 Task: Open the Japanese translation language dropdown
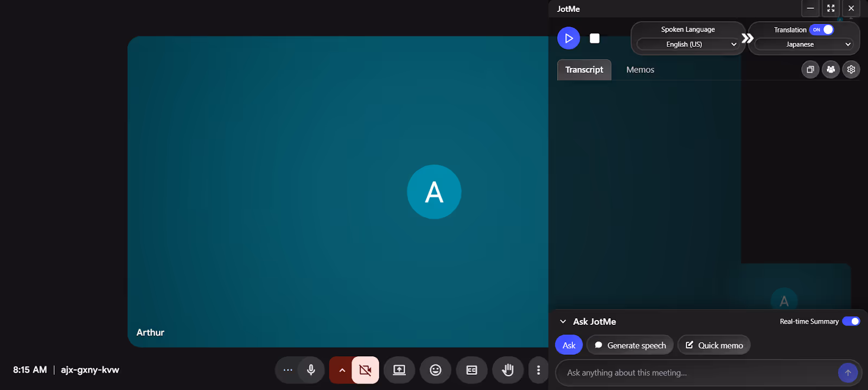(803, 45)
